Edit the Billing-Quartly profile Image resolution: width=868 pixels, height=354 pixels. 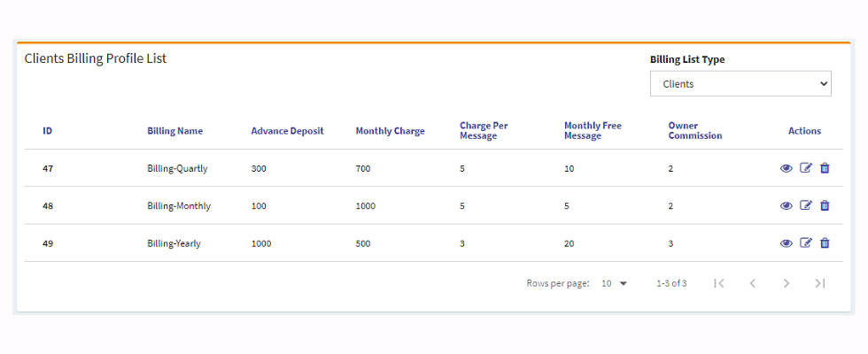805,168
